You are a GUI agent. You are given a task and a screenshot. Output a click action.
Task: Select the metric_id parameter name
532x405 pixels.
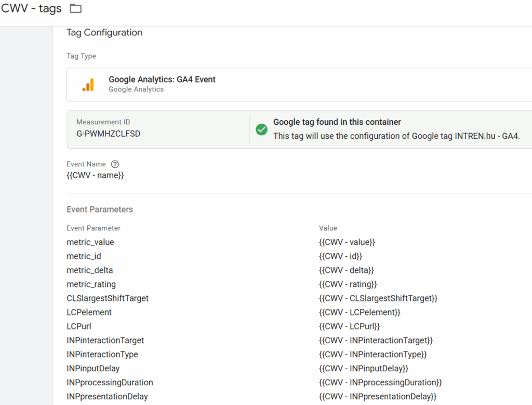click(x=84, y=256)
